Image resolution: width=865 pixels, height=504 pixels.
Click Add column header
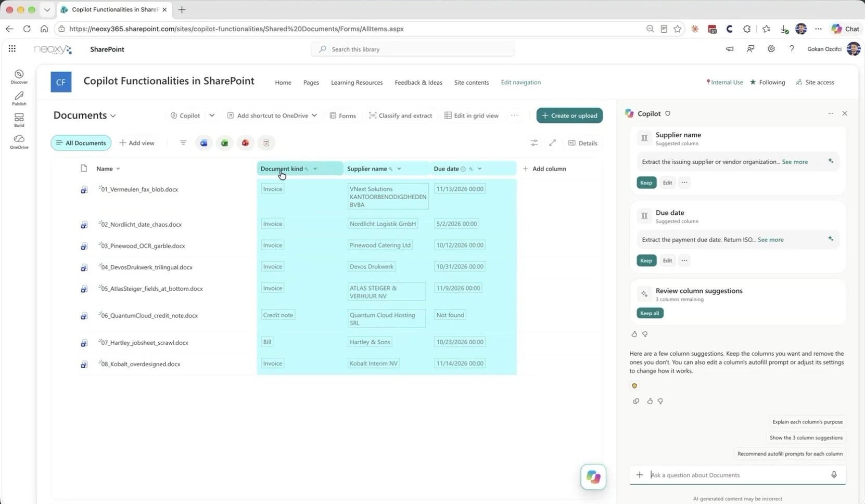[x=544, y=169]
